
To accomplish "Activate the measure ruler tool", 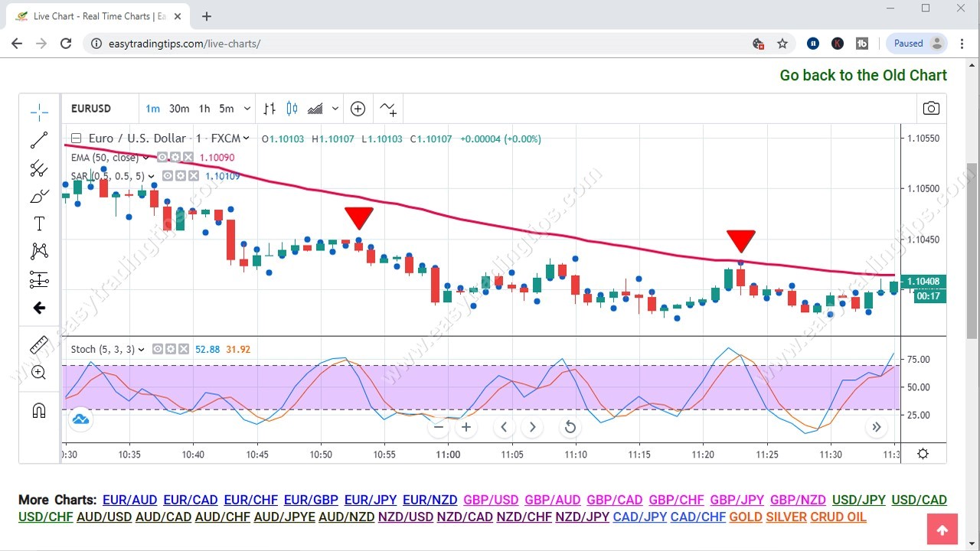I will pos(39,344).
